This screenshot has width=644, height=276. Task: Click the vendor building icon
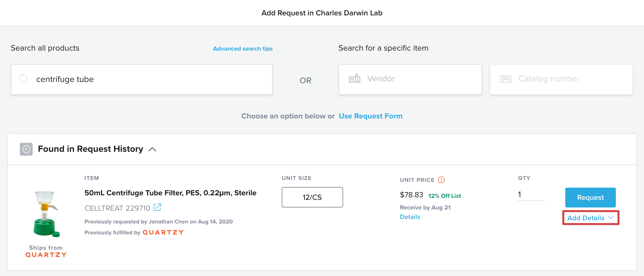pos(354,78)
